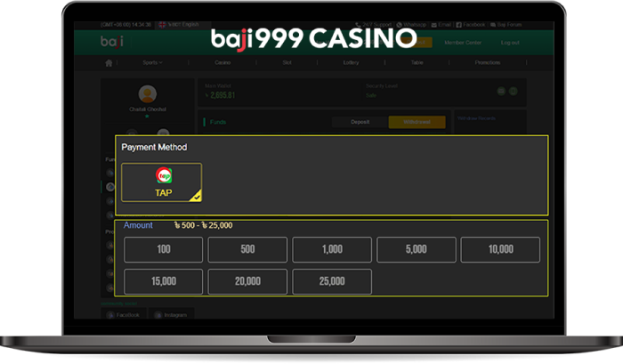Open the user profile avatar

(x=148, y=94)
